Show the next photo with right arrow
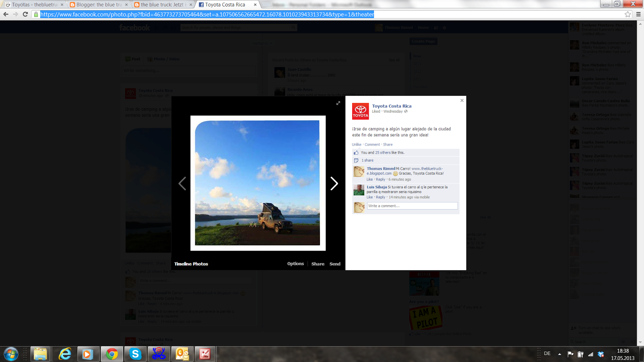Image resolution: width=644 pixels, height=362 pixels. (334, 183)
